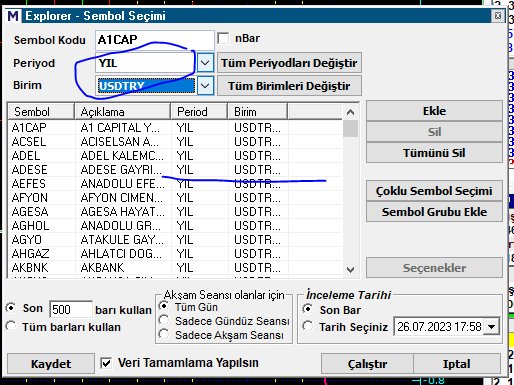Uncheck Veri Tamamlama Yapılsın checkbox

pos(106,363)
